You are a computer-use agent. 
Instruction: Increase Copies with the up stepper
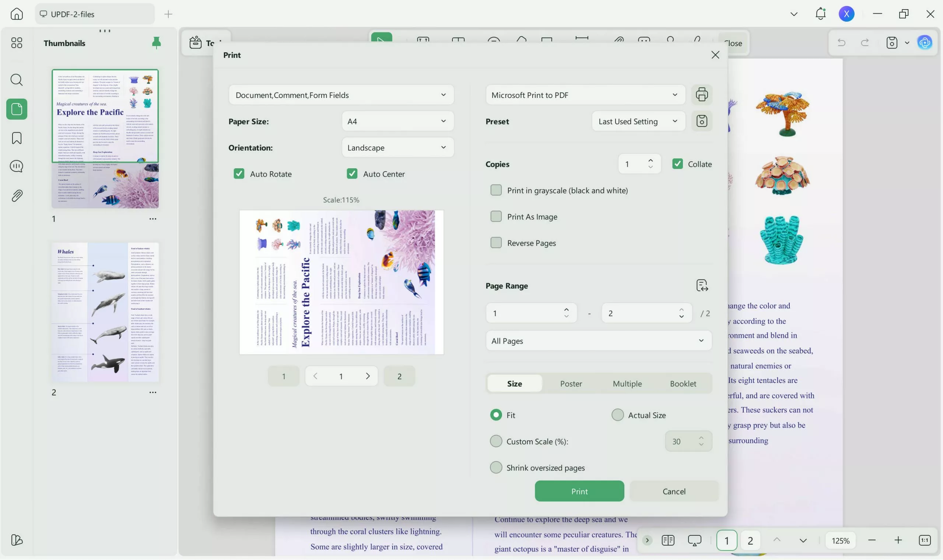(651, 160)
